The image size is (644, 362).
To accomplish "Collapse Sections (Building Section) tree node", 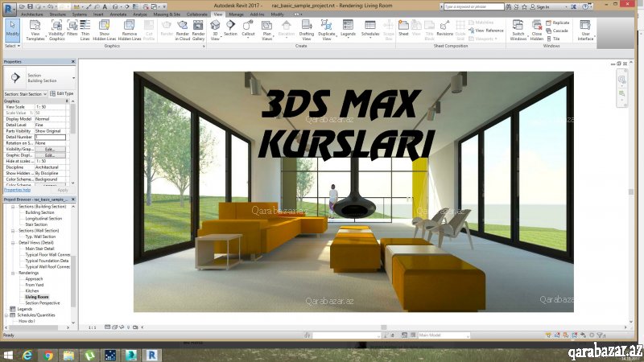I will 13,207.
